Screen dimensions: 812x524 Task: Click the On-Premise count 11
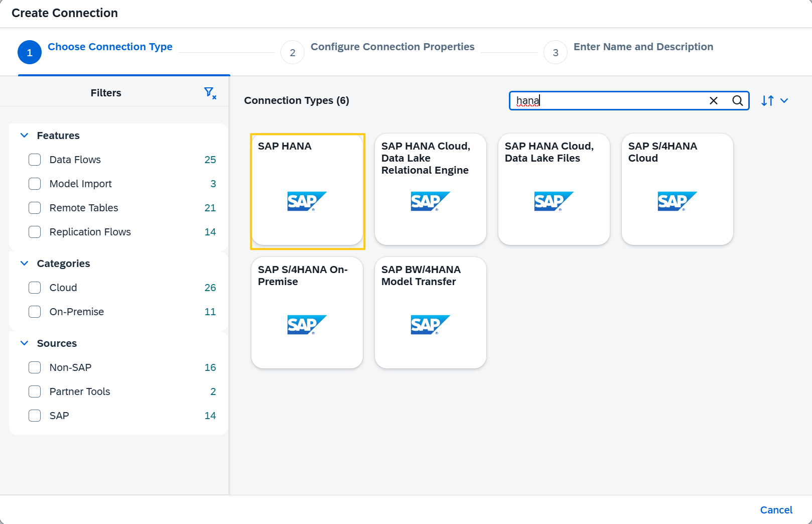210,312
